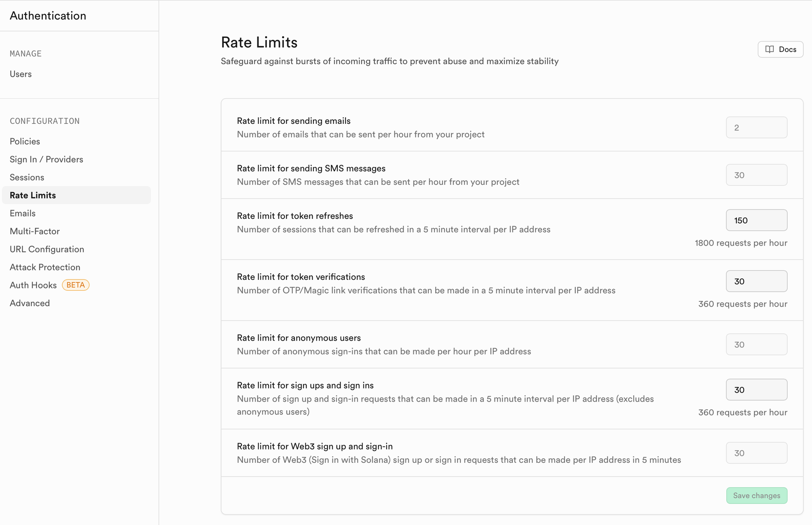The image size is (812, 525).
Task: Open Auth Hooks page
Action: (33, 285)
